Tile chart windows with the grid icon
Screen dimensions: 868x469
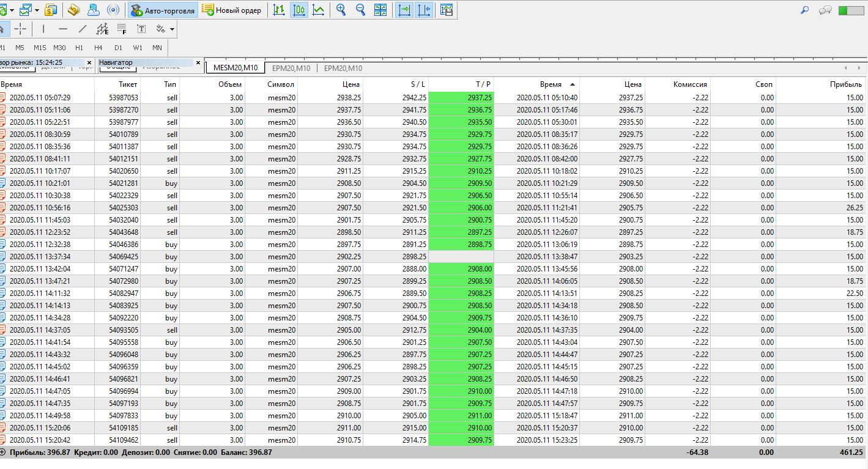(x=380, y=10)
